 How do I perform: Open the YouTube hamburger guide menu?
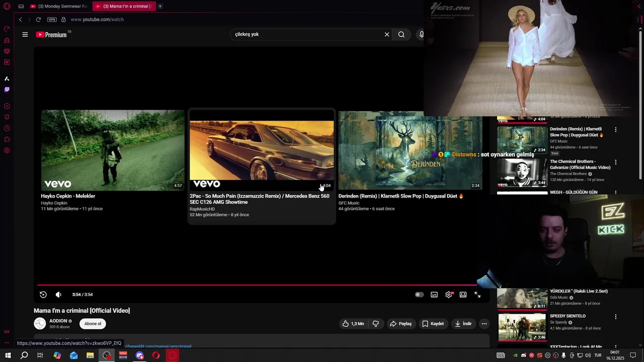25,35
